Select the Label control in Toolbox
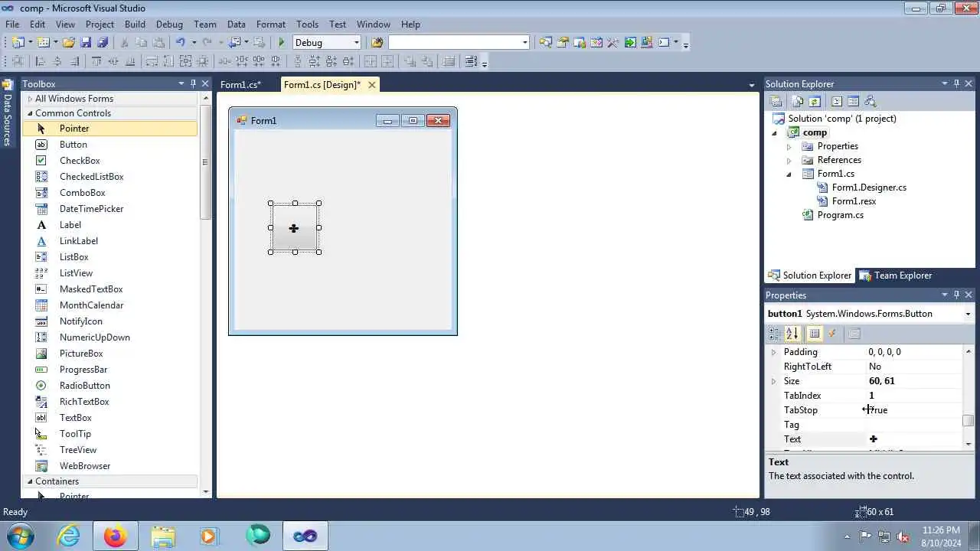 pyautogui.click(x=70, y=225)
